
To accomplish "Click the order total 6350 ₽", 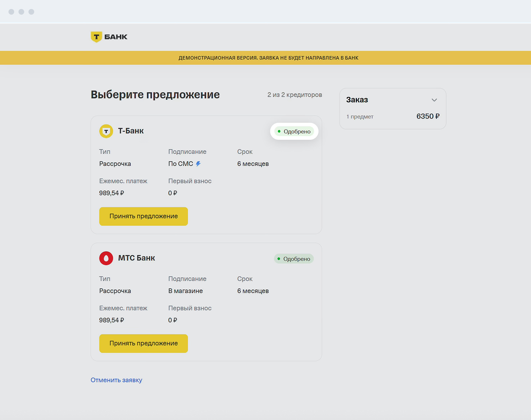I will 428,116.
